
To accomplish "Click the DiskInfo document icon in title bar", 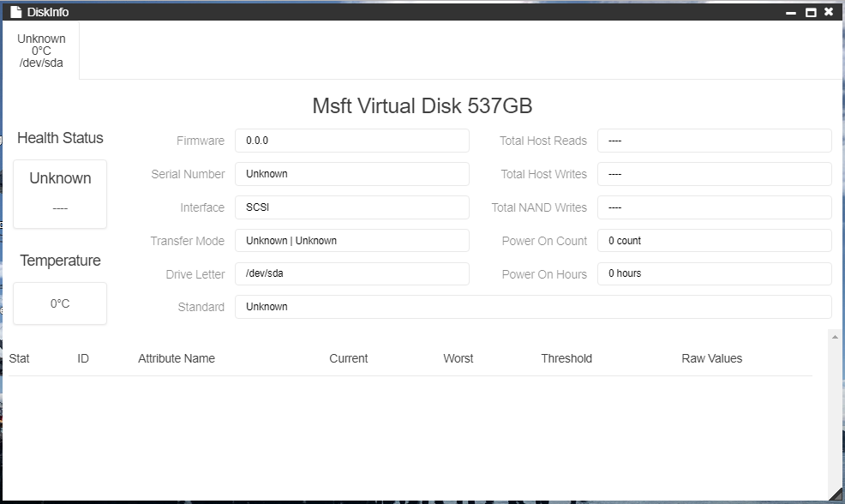I will pyautogui.click(x=15, y=12).
